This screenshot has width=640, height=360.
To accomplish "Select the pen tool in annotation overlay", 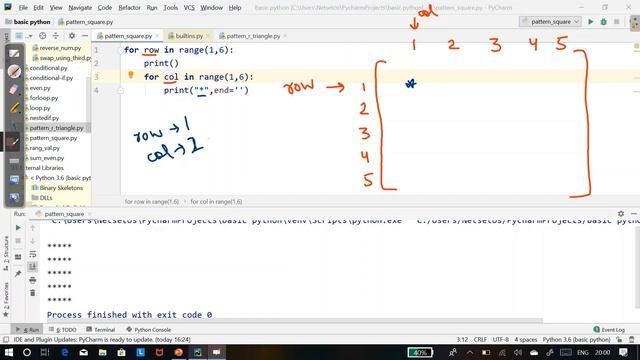I will point(14,72).
